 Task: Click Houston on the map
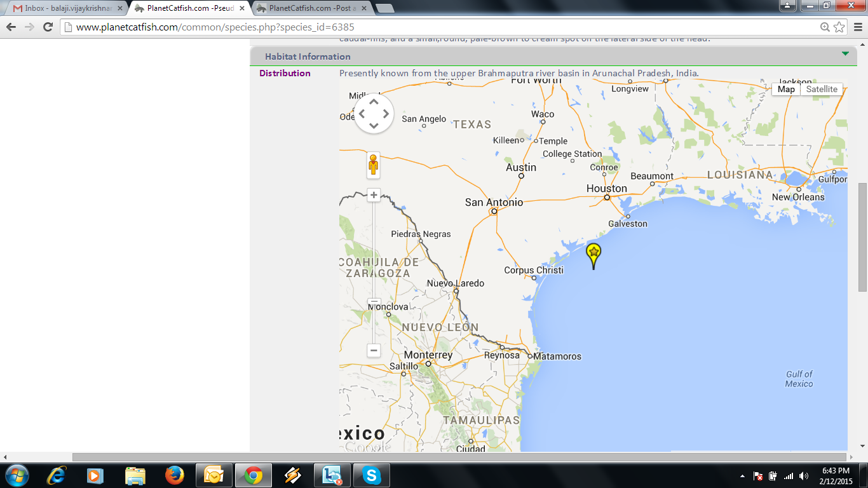click(x=607, y=188)
